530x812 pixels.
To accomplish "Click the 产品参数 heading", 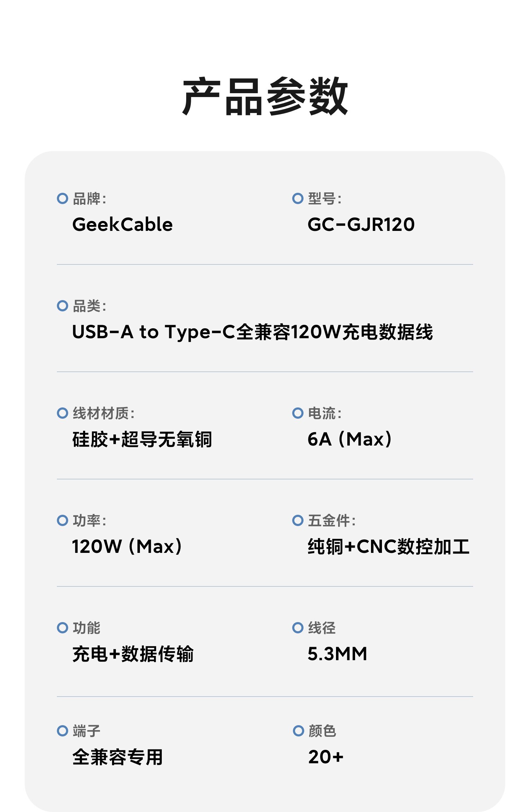I will coord(265,96).
